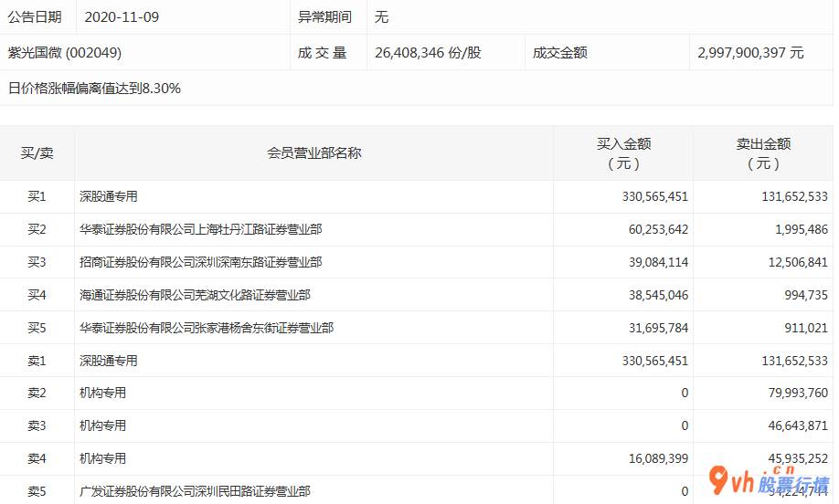Click the 会员营业部名称 column header

(314, 153)
